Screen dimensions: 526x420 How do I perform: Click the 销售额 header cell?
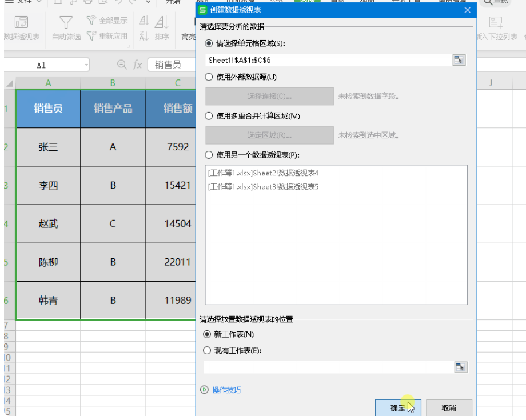[170, 109]
